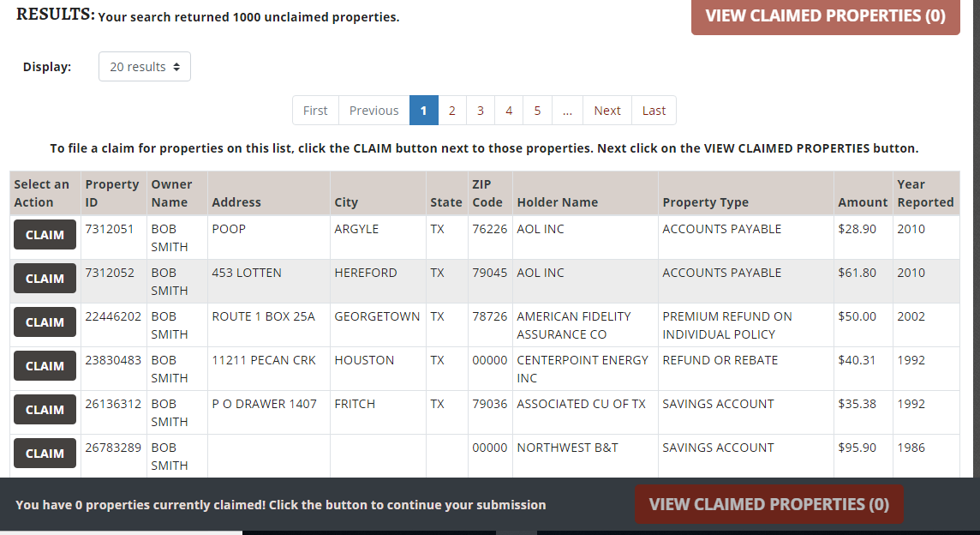Viewport: 980px width, 535px height.
Task: Go to page 2 of results
Action: pyautogui.click(x=451, y=110)
